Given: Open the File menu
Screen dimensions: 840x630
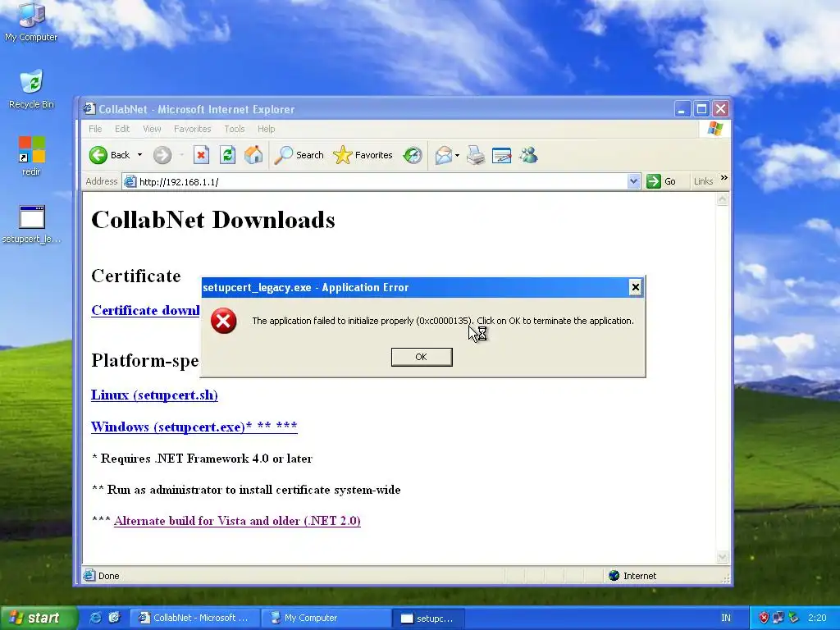Looking at the screenshot, I should point(95,129).
